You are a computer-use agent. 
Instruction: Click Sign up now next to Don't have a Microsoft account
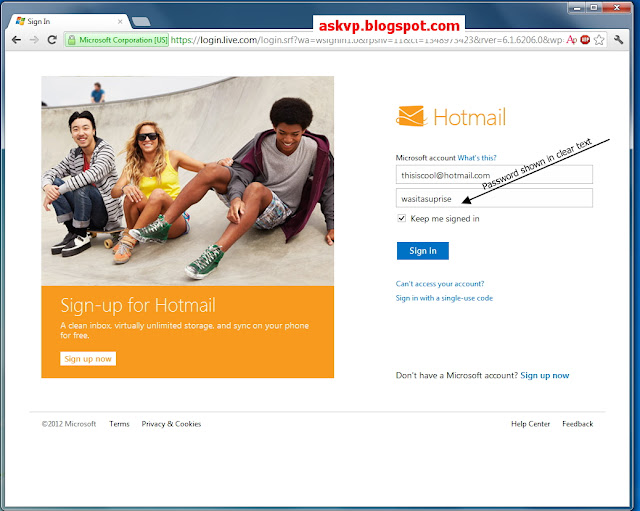click(544, 375)
